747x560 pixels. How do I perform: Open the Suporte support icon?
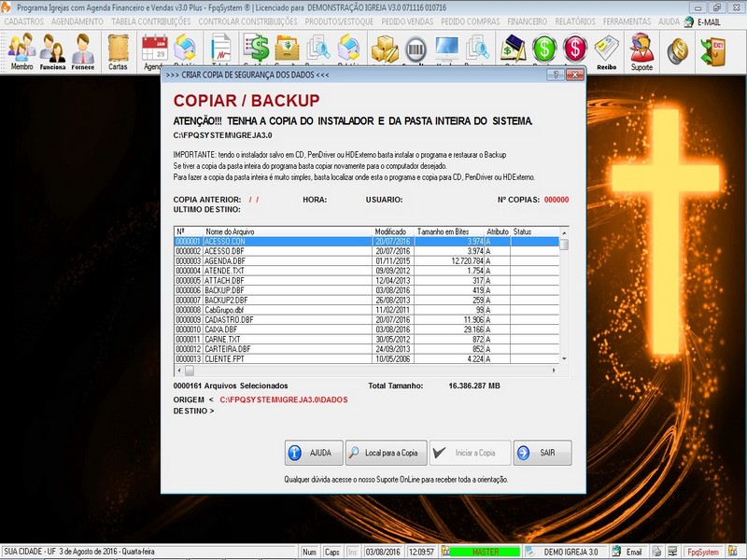(x=641, y=50)
